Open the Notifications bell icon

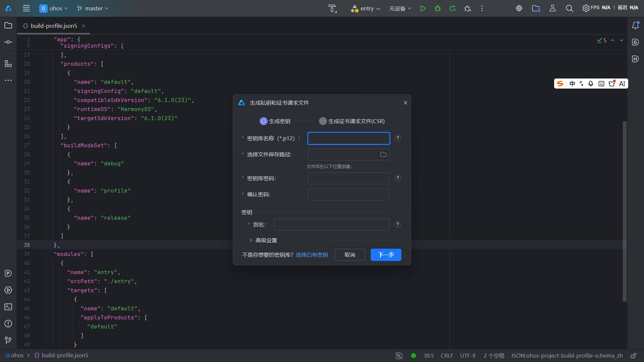point(635,25)
